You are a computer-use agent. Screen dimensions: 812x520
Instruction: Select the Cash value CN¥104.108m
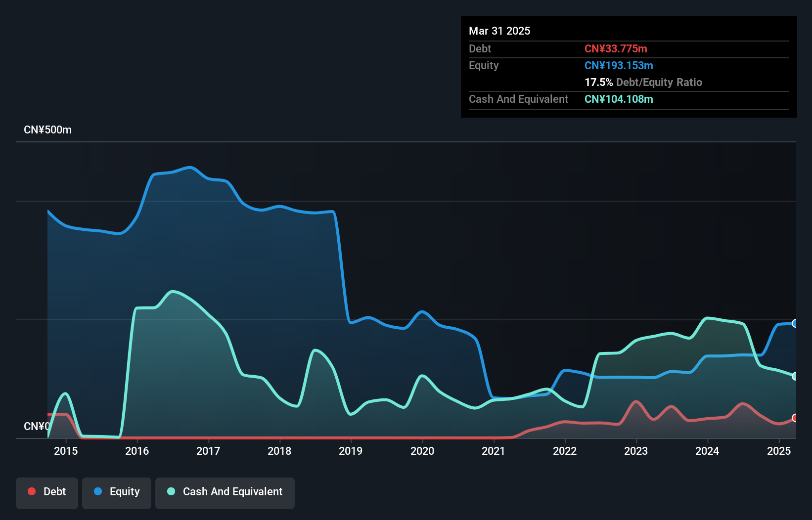(x=619, y=99)
